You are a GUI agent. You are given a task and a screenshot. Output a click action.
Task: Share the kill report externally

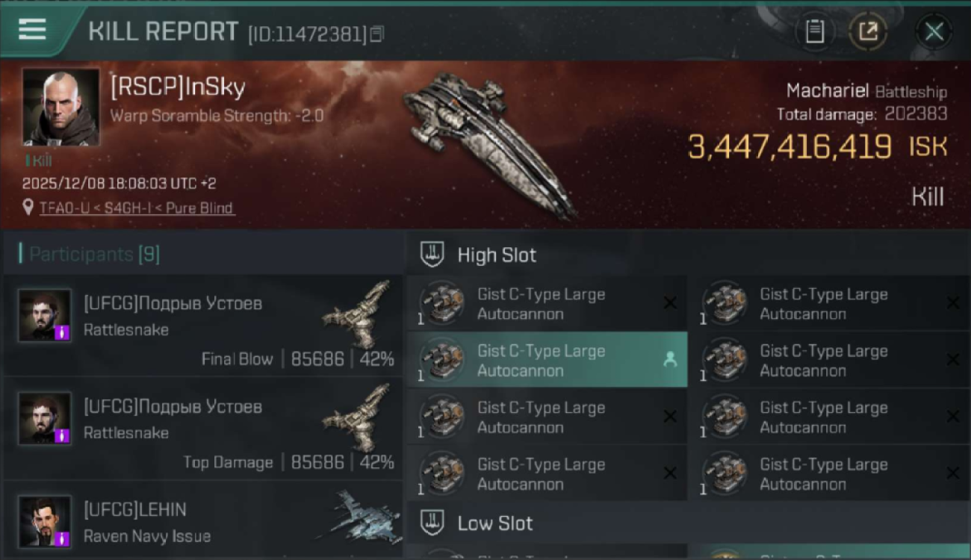[x=868, y=31]
